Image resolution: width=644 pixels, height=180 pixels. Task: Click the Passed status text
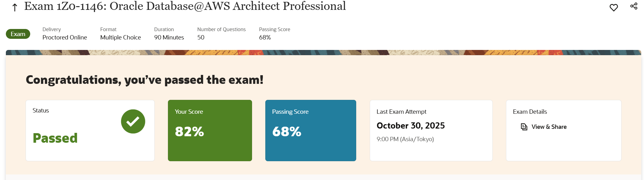[55, 138]
